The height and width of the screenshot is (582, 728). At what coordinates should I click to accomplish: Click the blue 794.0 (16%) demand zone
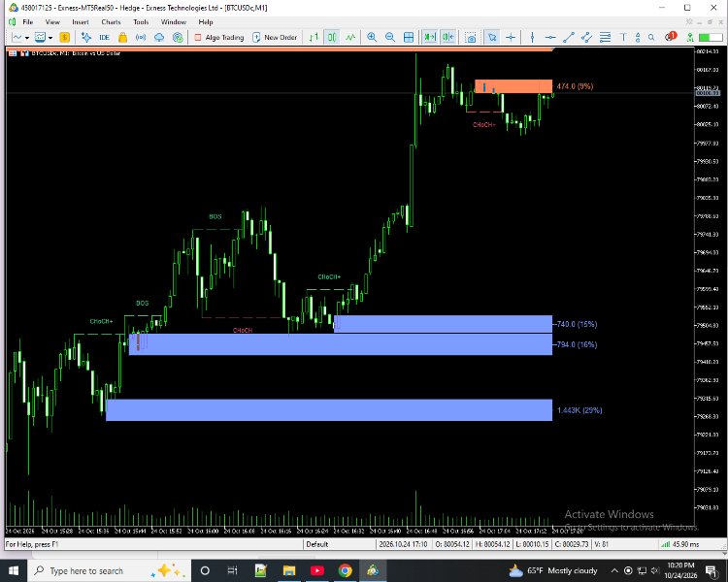[x=341, y=344]
